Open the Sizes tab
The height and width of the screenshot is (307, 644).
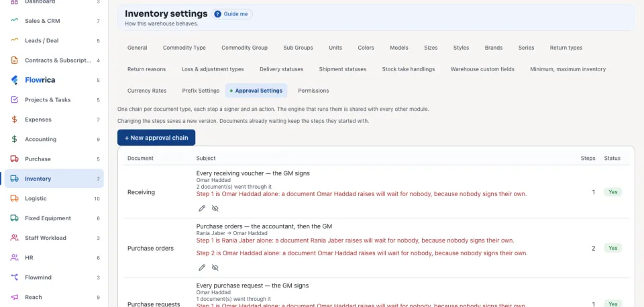(431, 48)
